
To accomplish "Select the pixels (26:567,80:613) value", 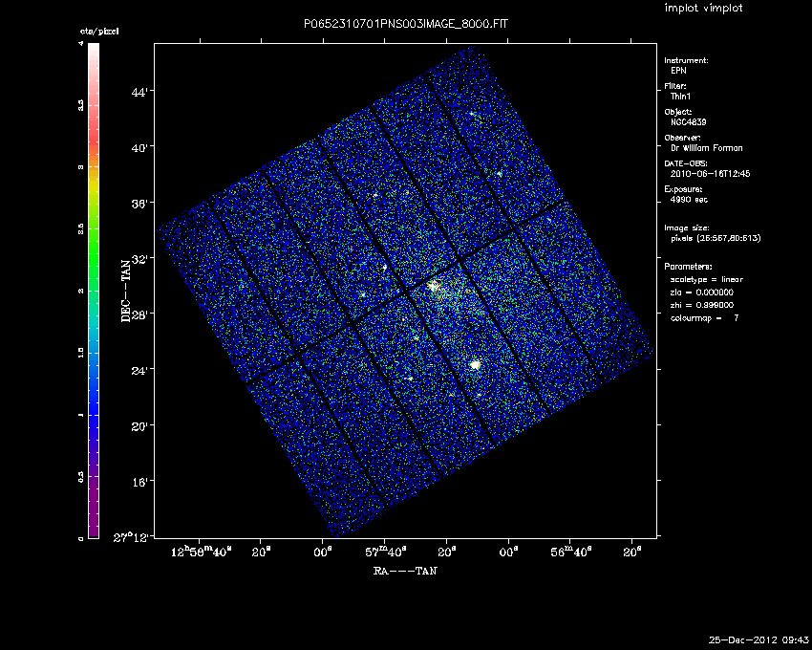I will coord(716,238).
